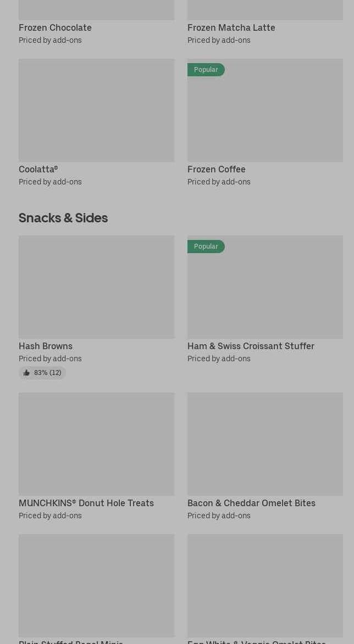Click the thumbs-up icon under Hash Browns
This screenshot has width=354, height=644.
[26, 373]
